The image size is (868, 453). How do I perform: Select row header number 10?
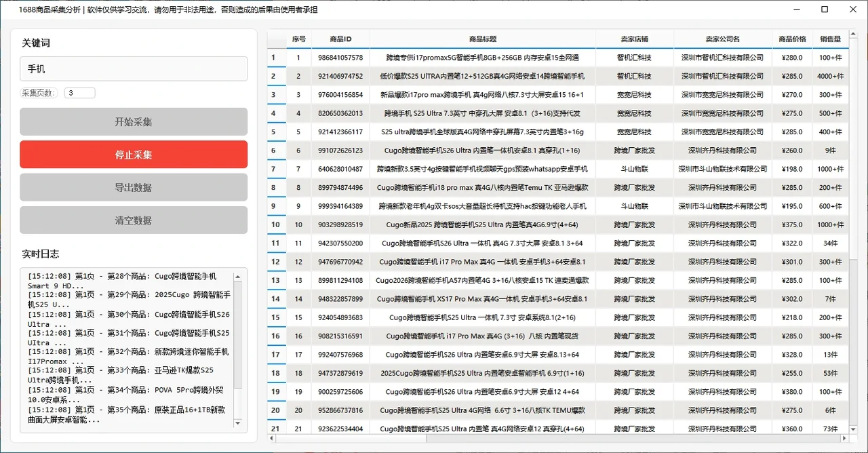(x=276, y=224)
